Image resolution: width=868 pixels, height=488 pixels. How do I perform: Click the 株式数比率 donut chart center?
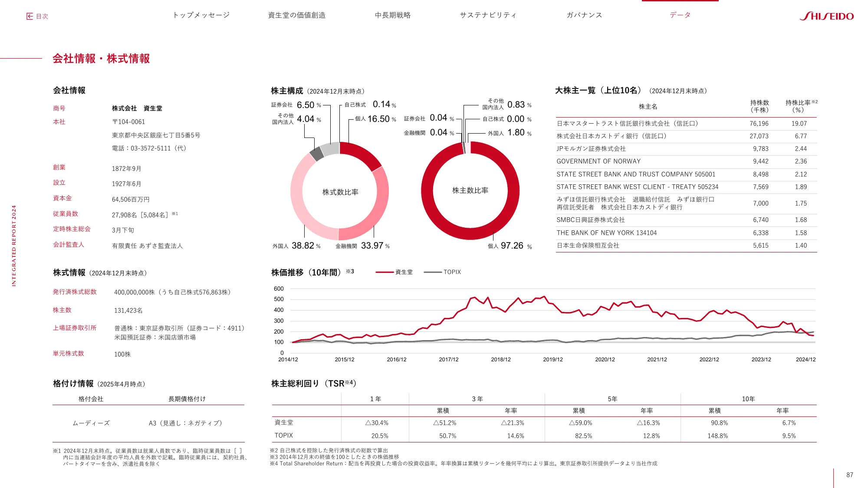click(x=340, y=192)
